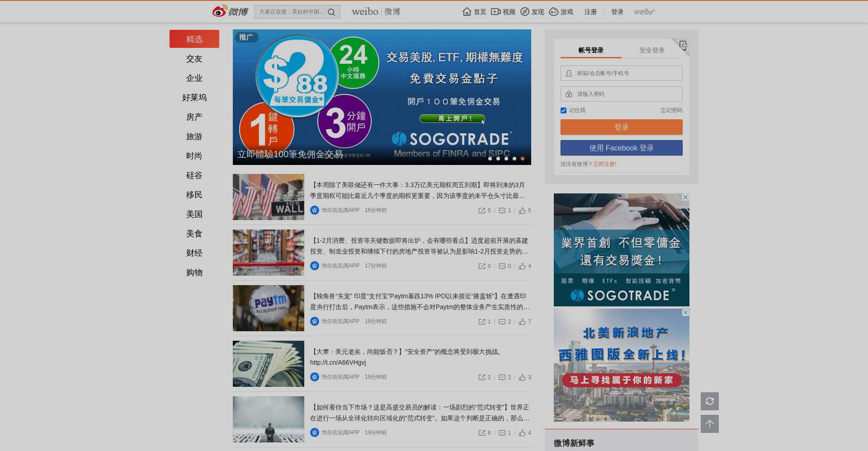Click share icon on 美联储 期权 post
This screenshot has width=868, height=451.
(482, 211)
